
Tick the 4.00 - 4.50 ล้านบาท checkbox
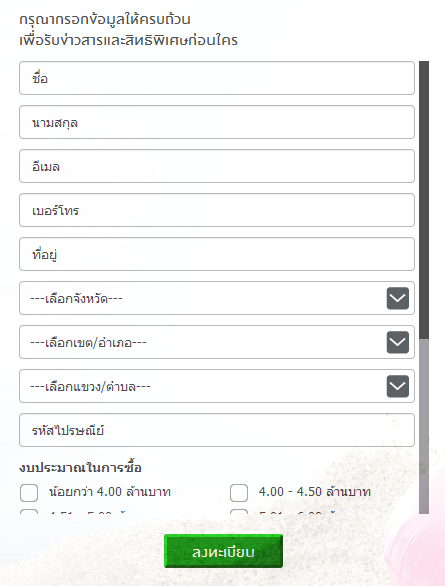239,493
